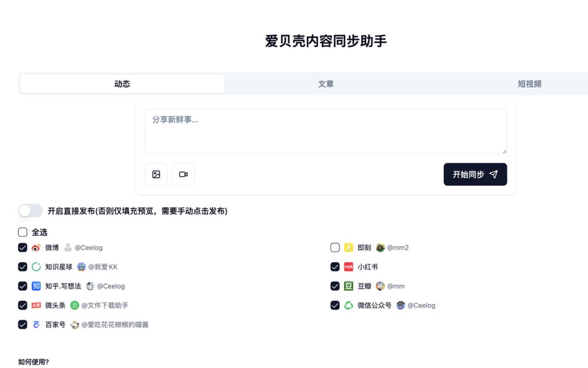Switch to the 文章 tab
The width and height of the screenshot is (588, 368).
(326, 84)
